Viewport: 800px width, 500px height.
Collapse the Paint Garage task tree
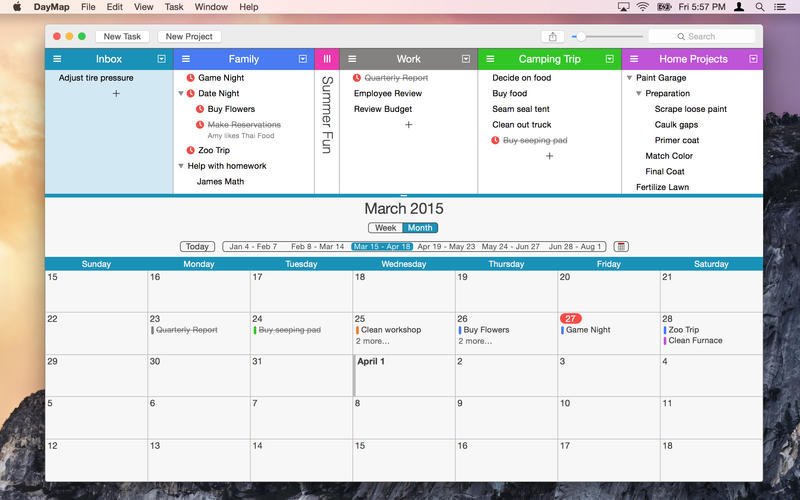629,78
